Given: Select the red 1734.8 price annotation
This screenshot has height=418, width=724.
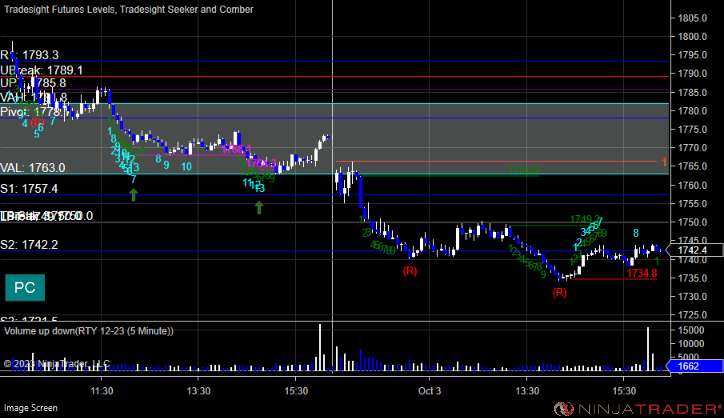Looking at the screenshot, I should [642, 273].
